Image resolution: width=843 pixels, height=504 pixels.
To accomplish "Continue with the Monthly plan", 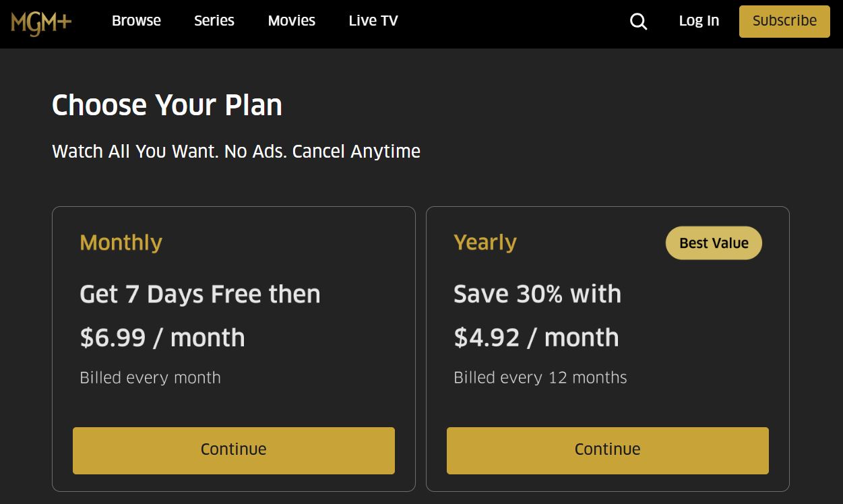I will click(x=233, y=449).
